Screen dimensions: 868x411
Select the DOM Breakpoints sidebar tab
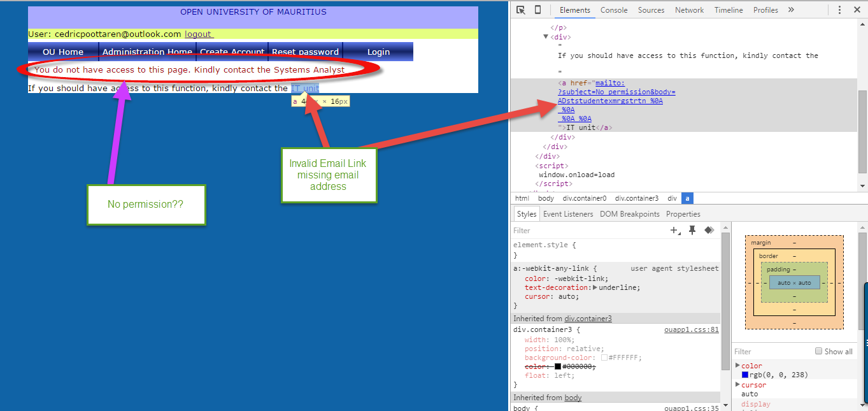click(630, 214)
